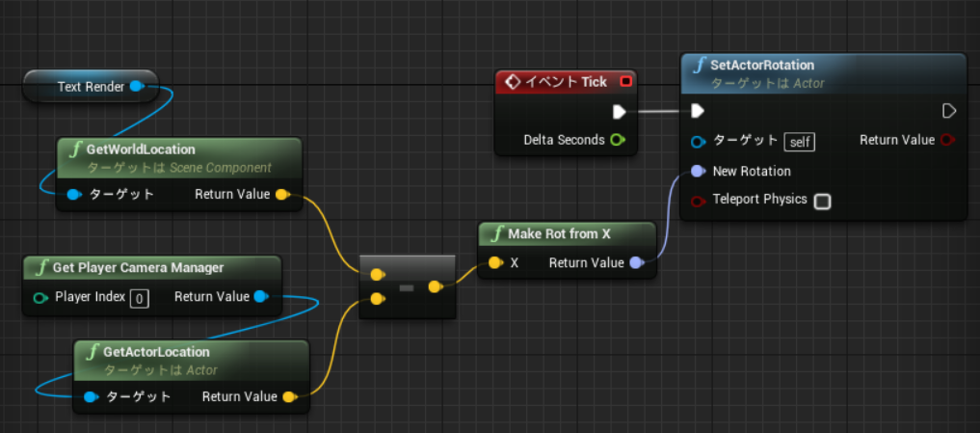The height and width of the screenshot is (433, 980).
Task: Click SetActorRotation execution output pin
Action: (949, 111)
